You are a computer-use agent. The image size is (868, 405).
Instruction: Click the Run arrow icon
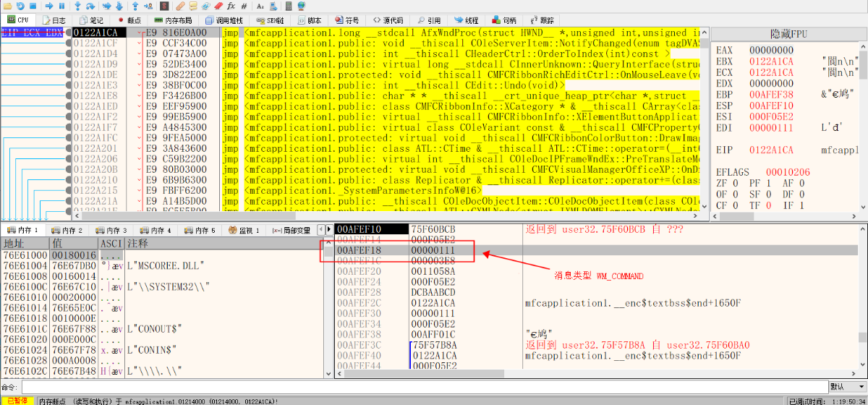tap(49, 6)
